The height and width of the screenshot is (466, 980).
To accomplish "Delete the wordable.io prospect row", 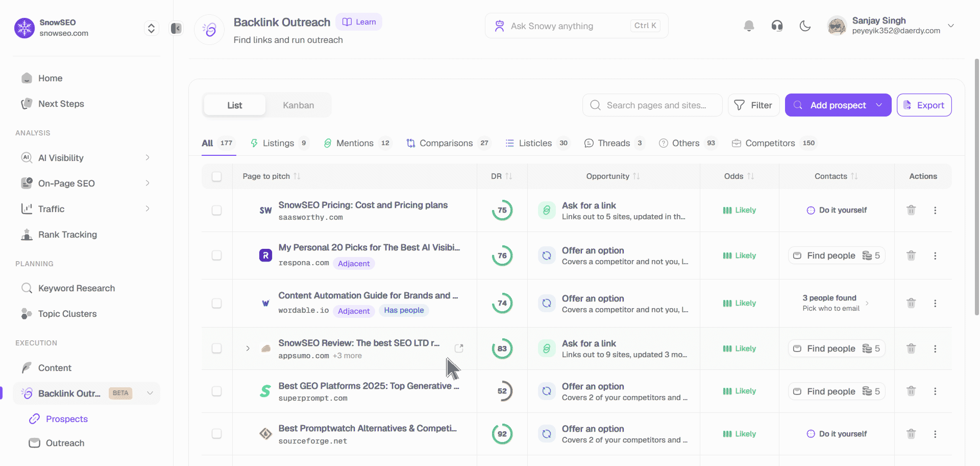I will click(911, 303).
